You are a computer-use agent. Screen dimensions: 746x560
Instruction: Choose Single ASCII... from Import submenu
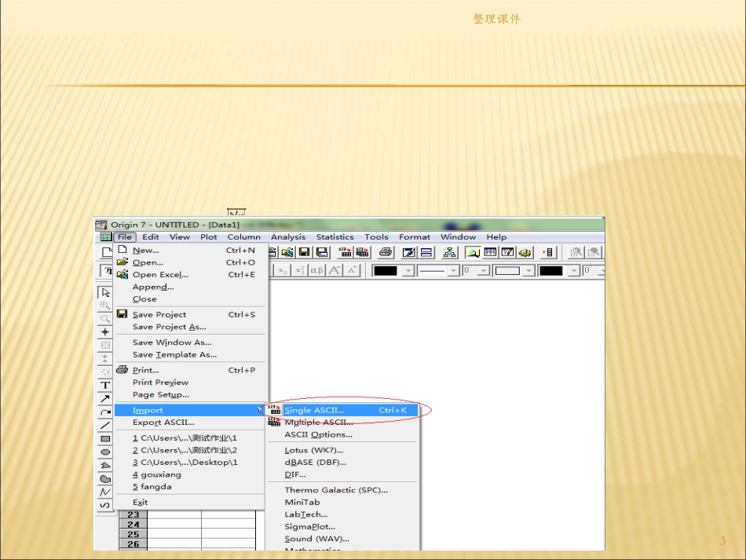(x=314, y=410)
